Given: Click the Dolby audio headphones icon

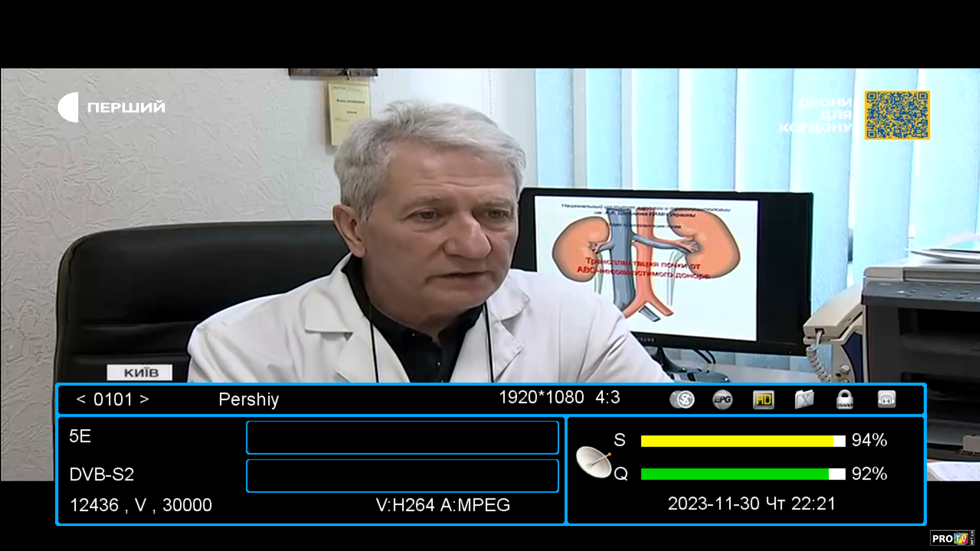Looking at the screenshot, I should click(887, 399).
